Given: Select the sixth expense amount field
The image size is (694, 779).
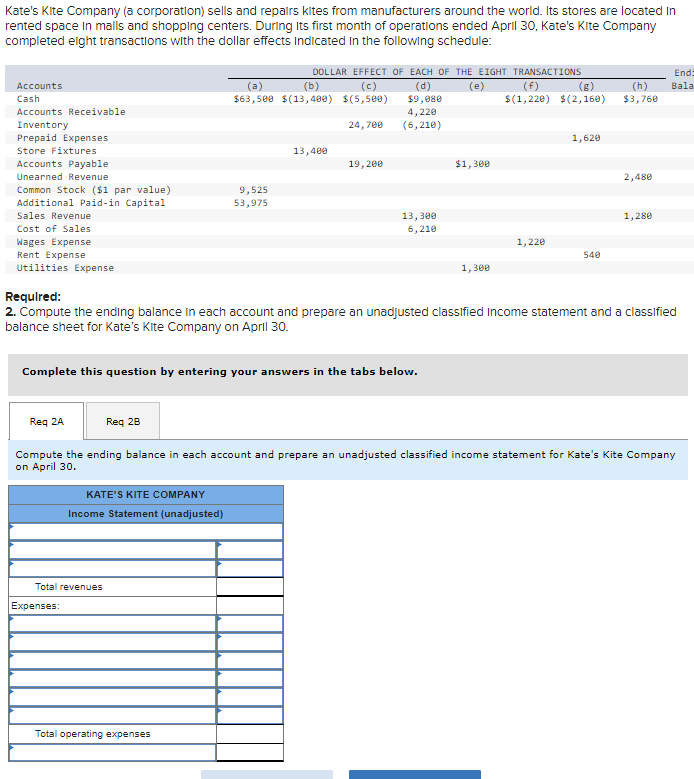Looking at the screenshot, I should 250,715.
